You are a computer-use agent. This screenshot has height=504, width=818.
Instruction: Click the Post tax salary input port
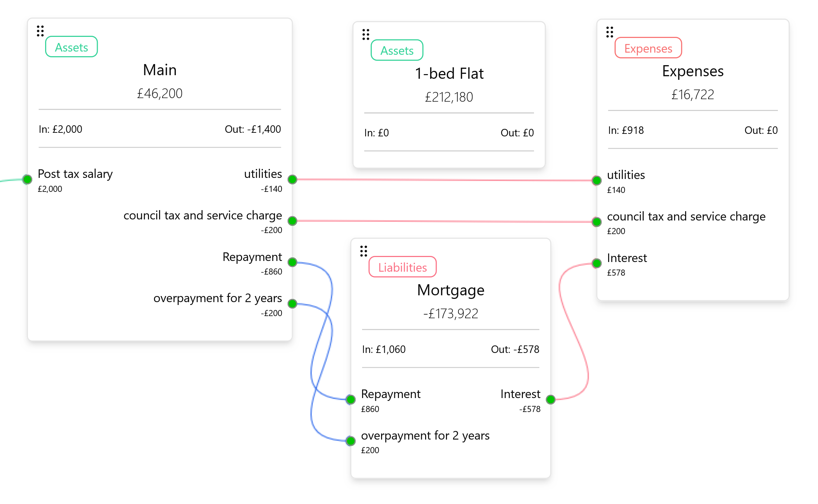(27, 179)
